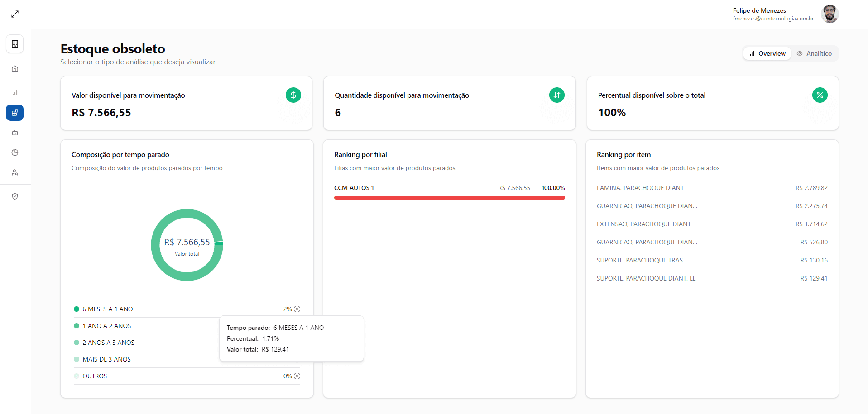This screenshot has height=414, width=868.
Task: Select the company building icon in sidebar
Action: point(15,44)
